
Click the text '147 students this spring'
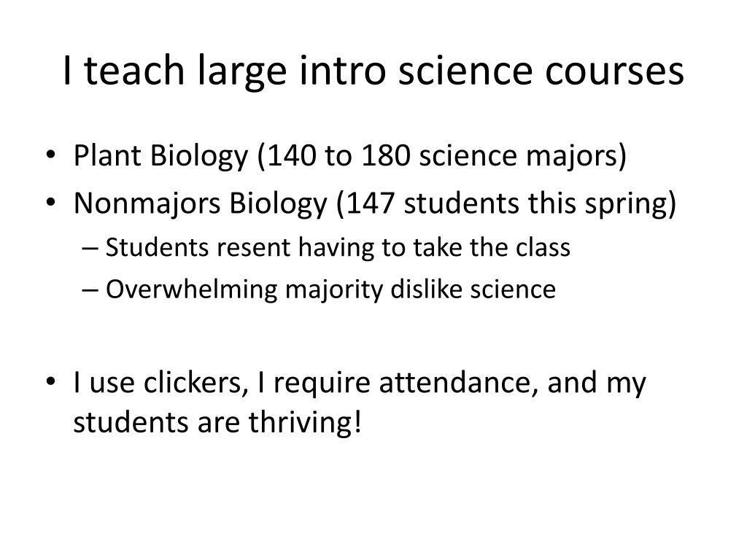click(x=506, y=204)
